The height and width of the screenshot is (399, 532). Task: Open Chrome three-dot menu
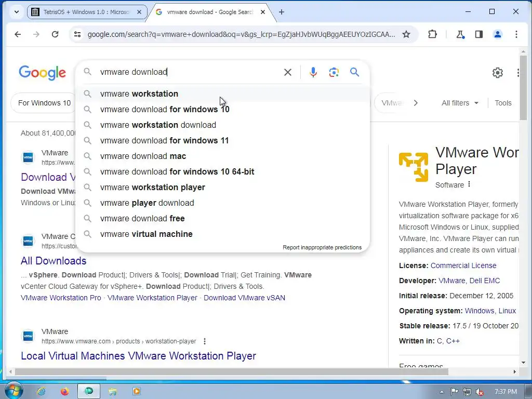point(516,34)
